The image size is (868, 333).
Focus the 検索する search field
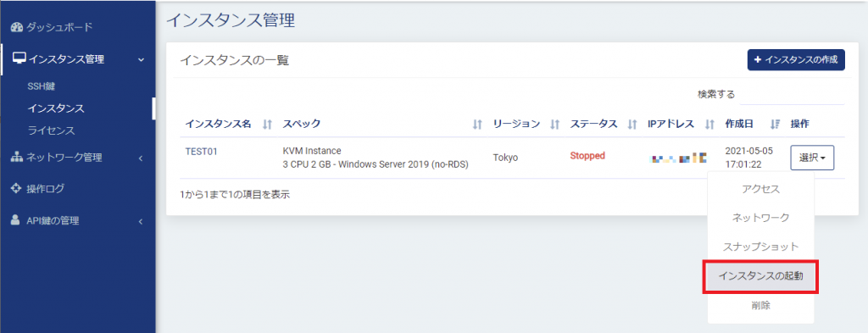pos(793,95)
